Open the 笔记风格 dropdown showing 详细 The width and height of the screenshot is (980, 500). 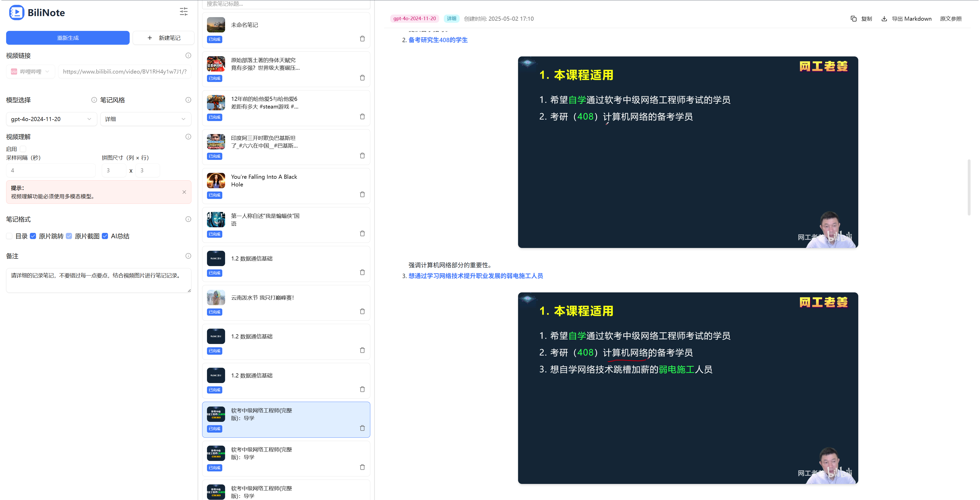point(146,119)
